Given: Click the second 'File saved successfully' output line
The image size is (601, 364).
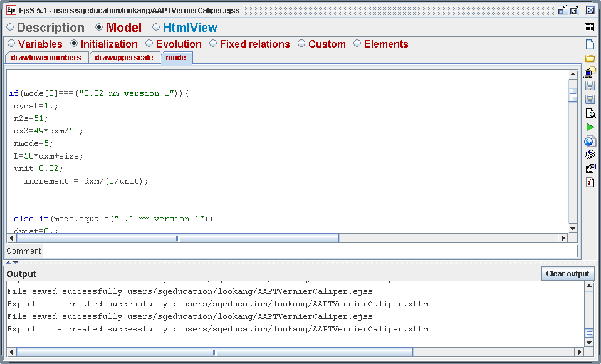Looking at the screenshot, I should click(x=190, y=316).
